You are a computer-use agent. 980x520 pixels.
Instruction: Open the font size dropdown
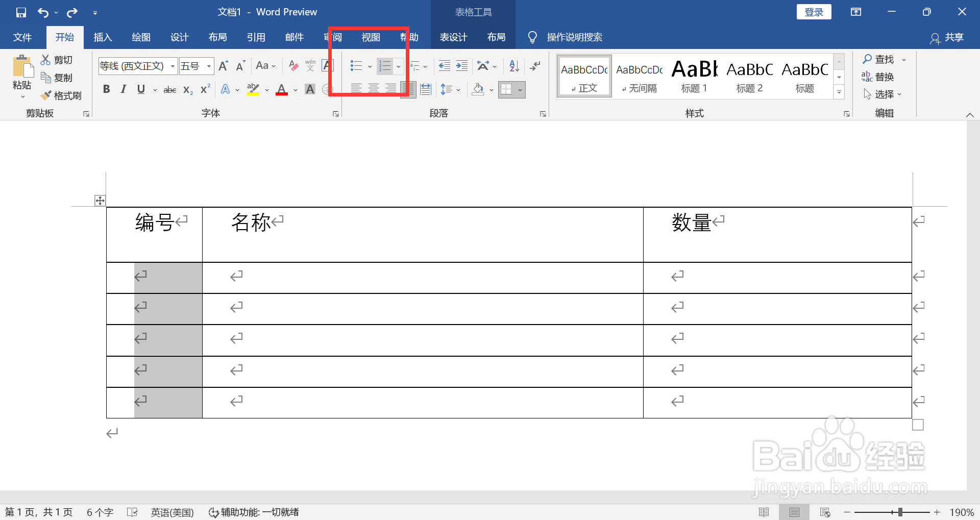(208, 65)
